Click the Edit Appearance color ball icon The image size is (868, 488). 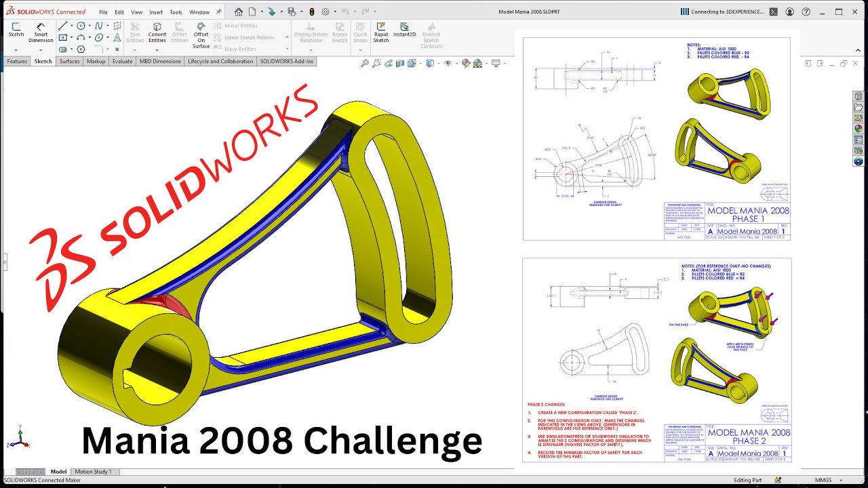point(467,63)
